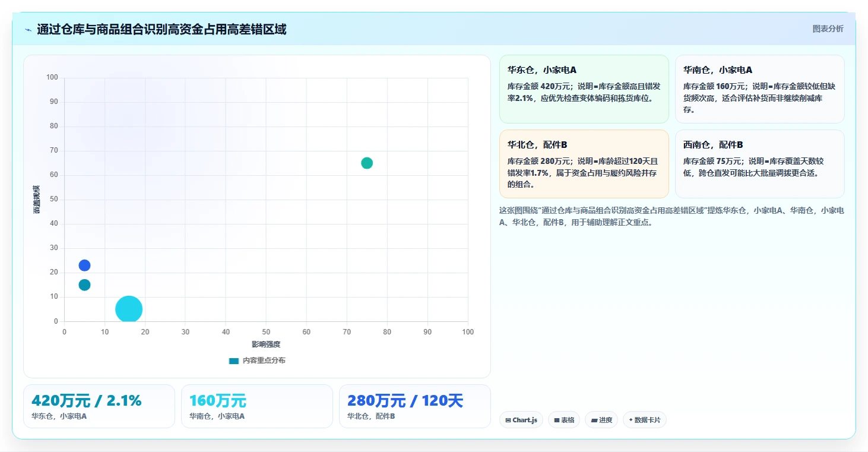Click 华东仓，小家电A label under 420万元
The image size is (868, 452).
tap(59, 416)
